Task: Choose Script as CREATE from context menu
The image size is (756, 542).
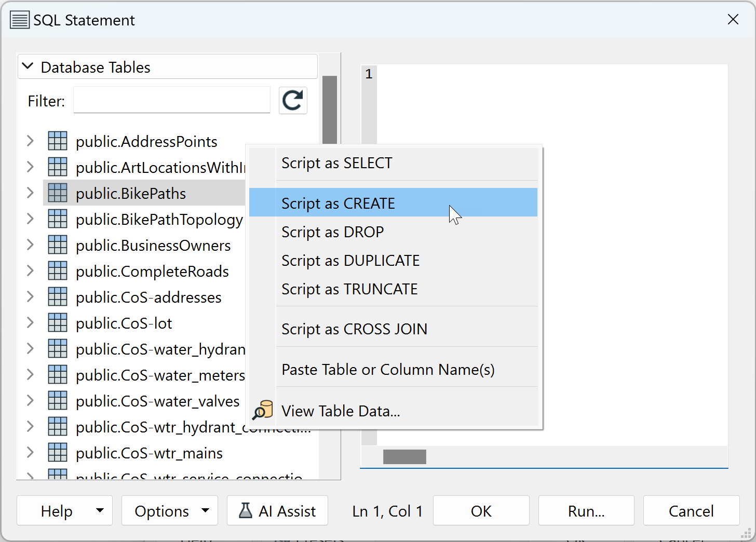Action: 338,203
